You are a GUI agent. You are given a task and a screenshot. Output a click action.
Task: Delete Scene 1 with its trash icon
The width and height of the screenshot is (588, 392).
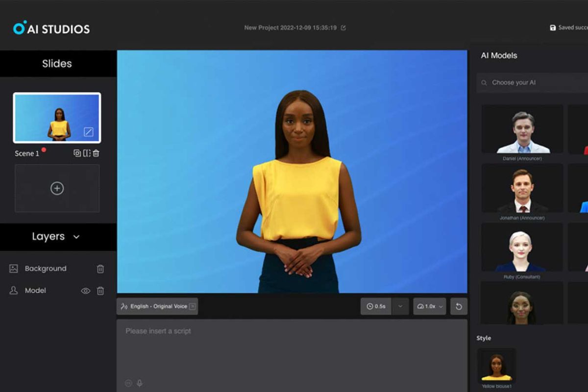pyautogui.click(x=96, y=153)
